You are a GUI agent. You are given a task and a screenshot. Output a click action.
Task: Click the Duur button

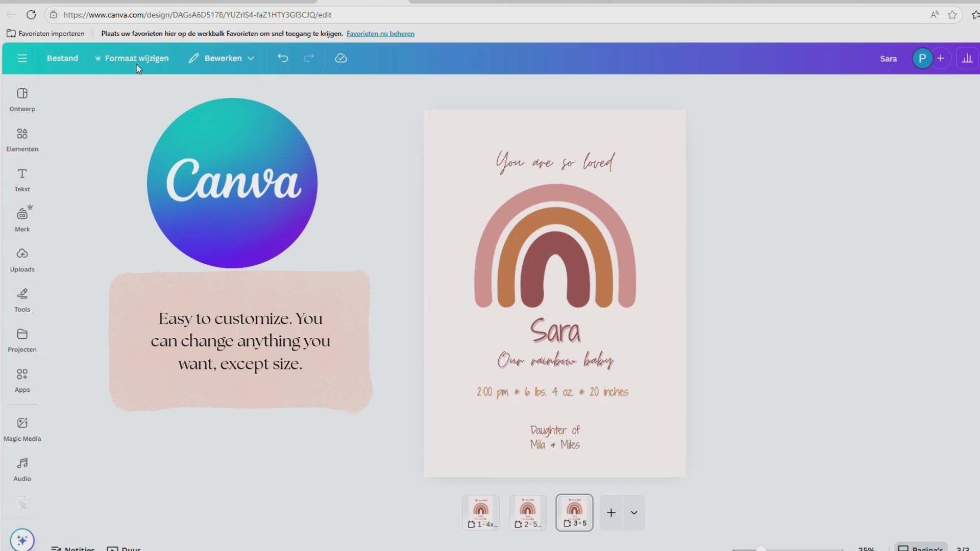[124, 548]
